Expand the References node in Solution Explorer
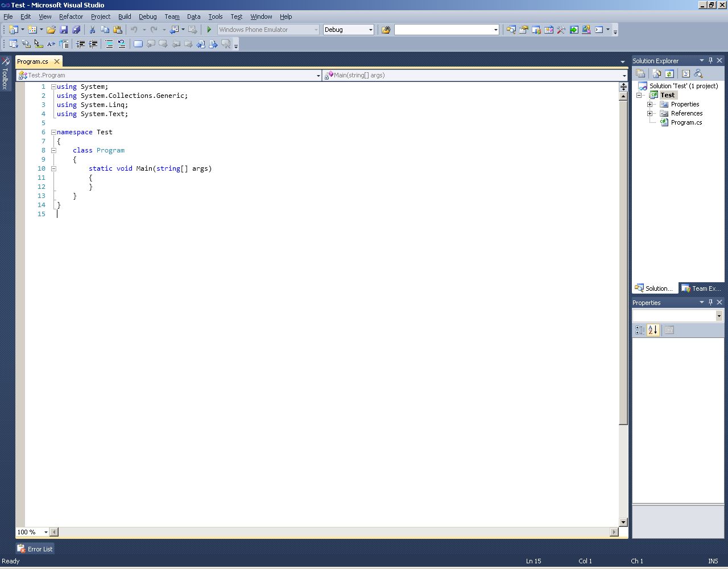 pos(650,113)
